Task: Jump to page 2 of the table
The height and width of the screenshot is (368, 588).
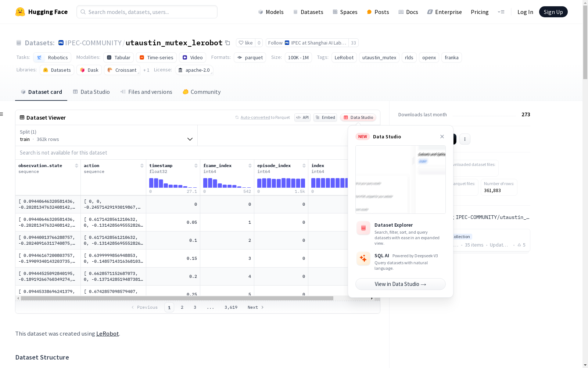Action: pos(182,307)
